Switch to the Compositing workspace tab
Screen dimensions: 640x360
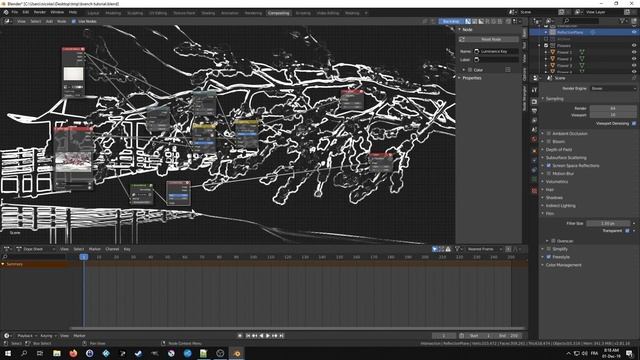click(279, 13)
